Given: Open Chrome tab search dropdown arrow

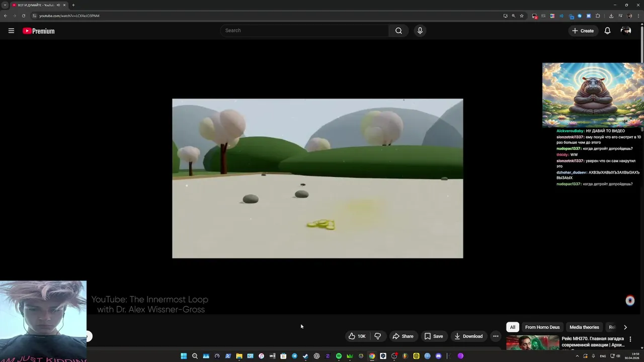Looking at the screenshot, I should (x=5, y=5).
